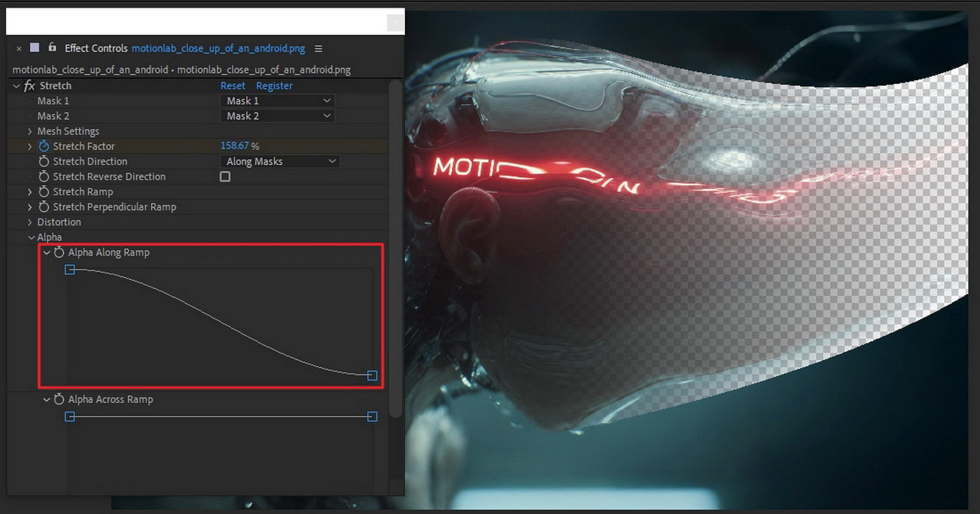This screenshot has height=514, width=980.
Task: Expand Mesh Settings
Action: tap(30, 131)
